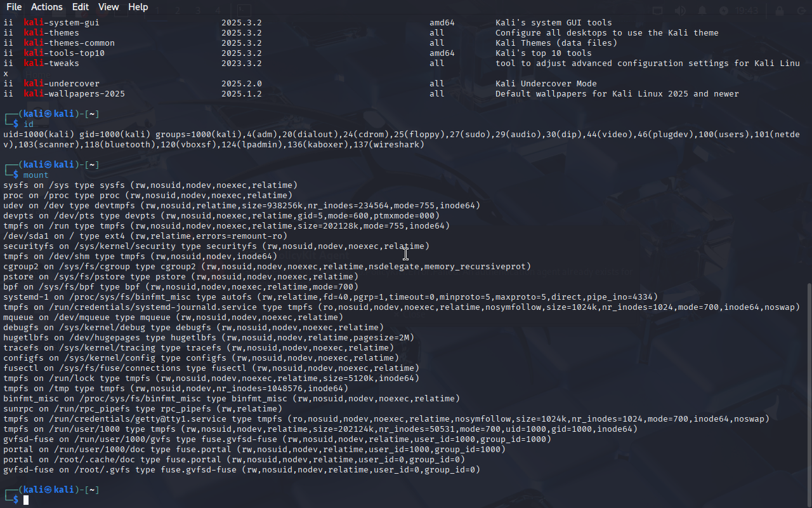Click the 'gvfsd-fuse on /root/.gvfs' line
The width and height of the screenshot is (812, 508).
242,469
